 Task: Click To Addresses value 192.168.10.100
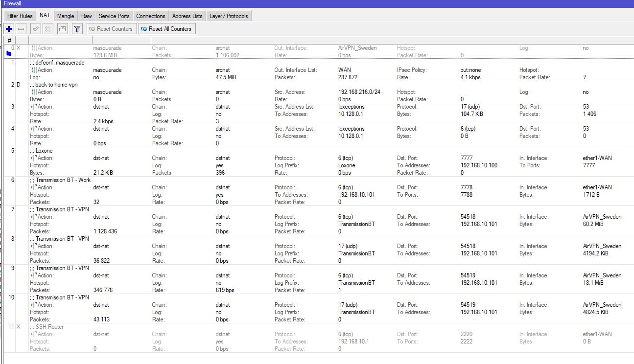point(479,165)
